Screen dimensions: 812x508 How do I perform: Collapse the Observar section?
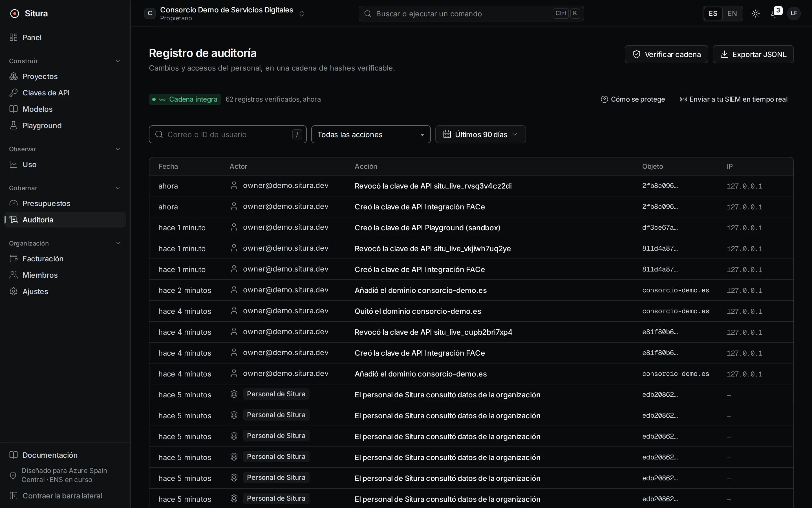pyautogui.click(x=118, y=149)
